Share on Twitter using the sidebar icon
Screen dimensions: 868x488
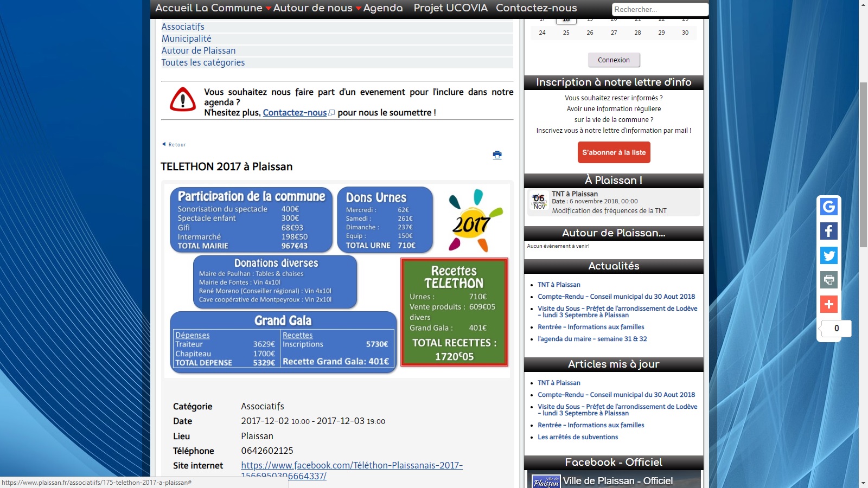click(828, 255)
